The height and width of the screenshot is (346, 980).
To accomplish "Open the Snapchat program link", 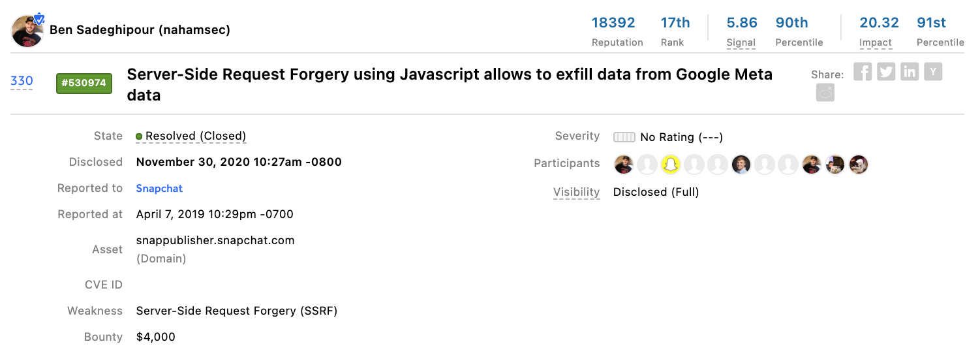I will (x=159, y=188).
